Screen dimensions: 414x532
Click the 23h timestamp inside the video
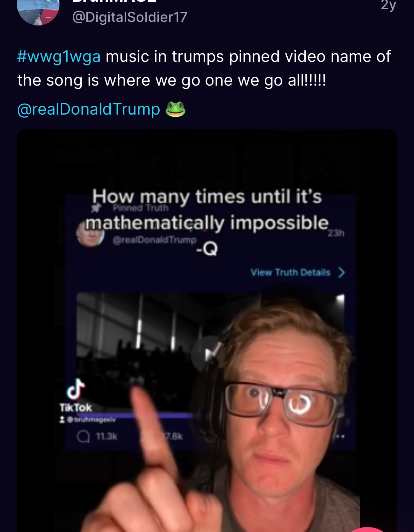click(x=336, y=233)
